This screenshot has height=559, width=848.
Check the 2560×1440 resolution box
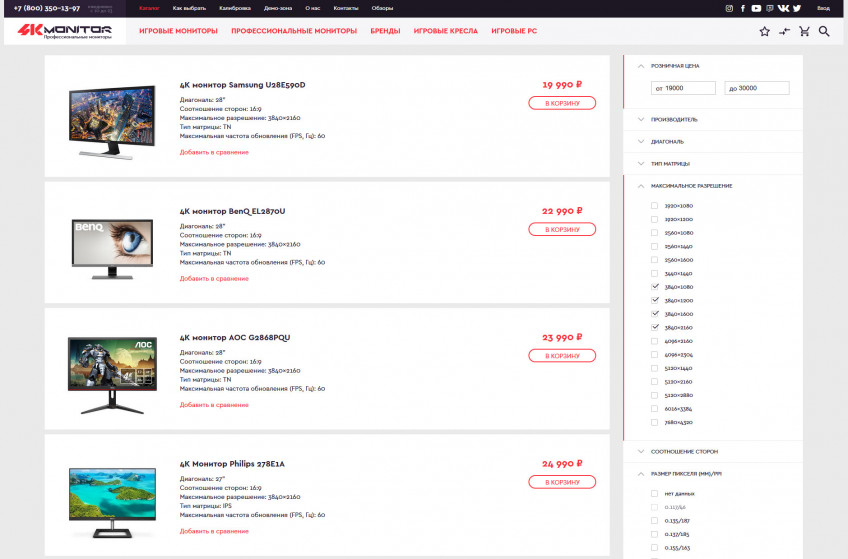(x=654, y=246)
